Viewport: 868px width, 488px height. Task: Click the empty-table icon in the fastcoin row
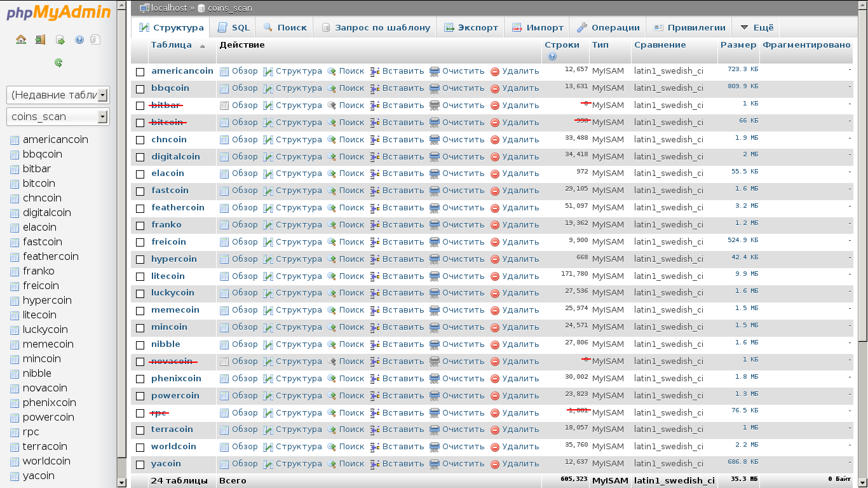(x=435, y=191)
